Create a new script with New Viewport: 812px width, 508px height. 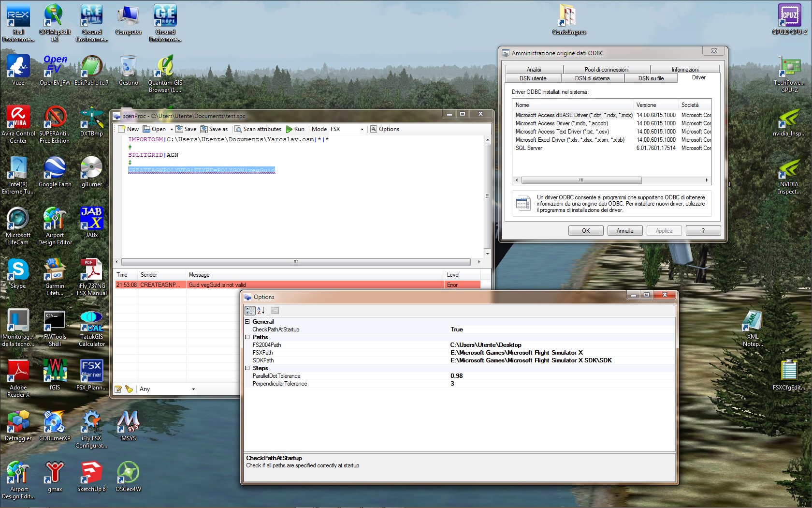tap(128, 129)
